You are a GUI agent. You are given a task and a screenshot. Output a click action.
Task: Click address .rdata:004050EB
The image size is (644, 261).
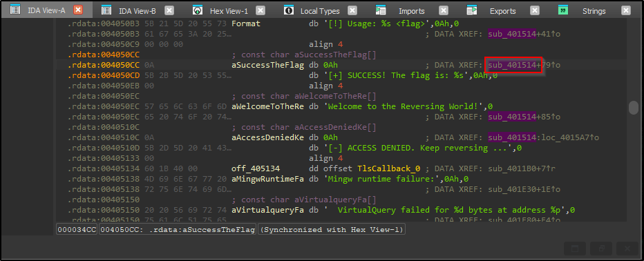(x=104, y=86)
